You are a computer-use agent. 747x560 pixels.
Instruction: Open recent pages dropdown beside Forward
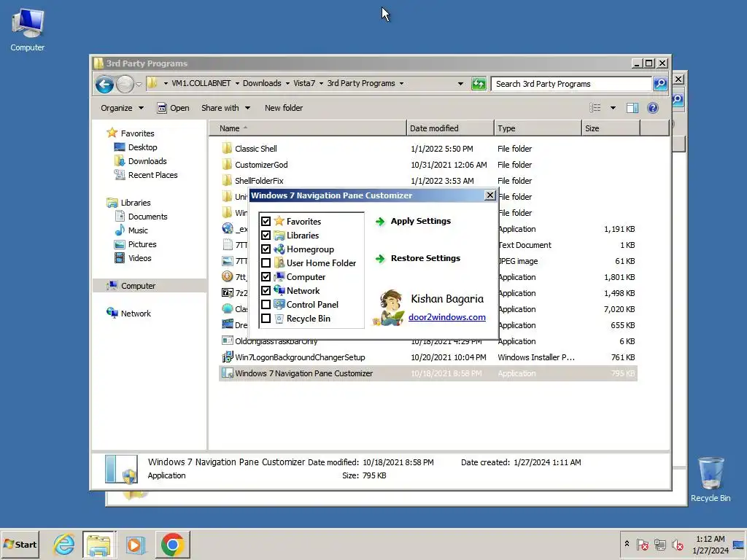coord(139,85)
